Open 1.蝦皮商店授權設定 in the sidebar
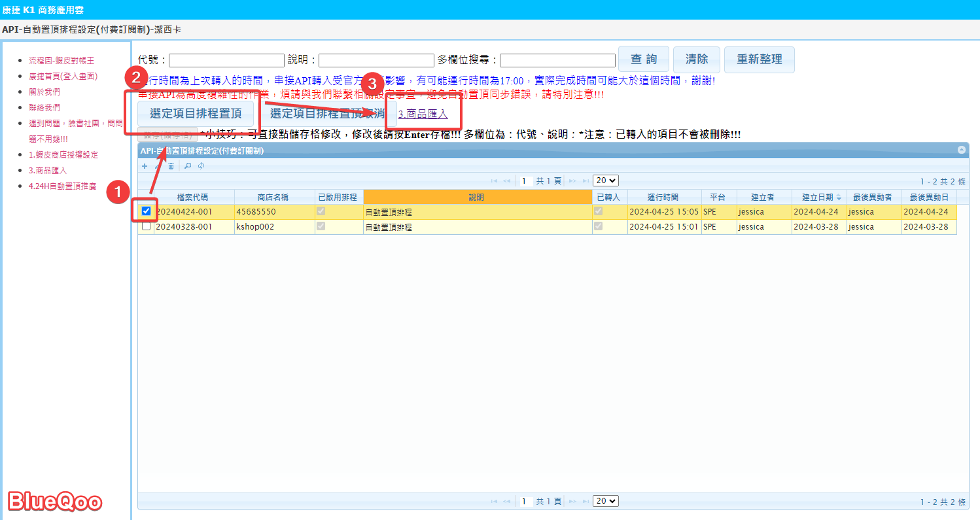Image resolution: width=980 pixels, height=520 pixels. click(63, 155)
